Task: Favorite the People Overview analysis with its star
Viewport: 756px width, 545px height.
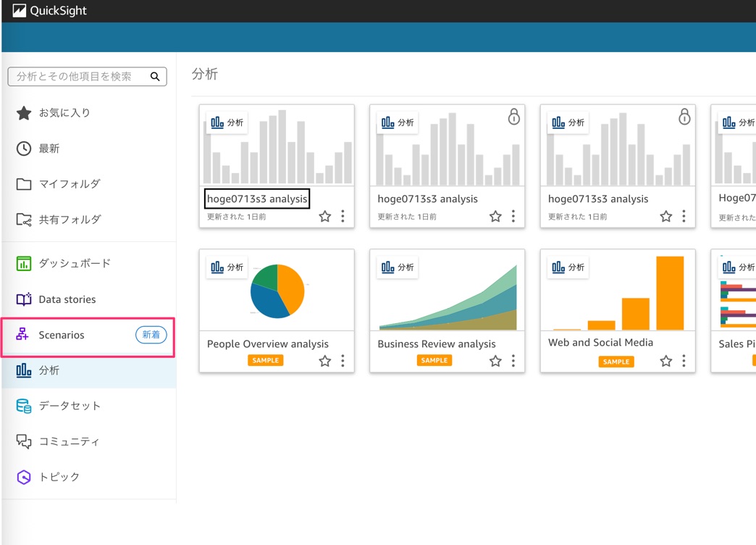Action: (325, 361)
